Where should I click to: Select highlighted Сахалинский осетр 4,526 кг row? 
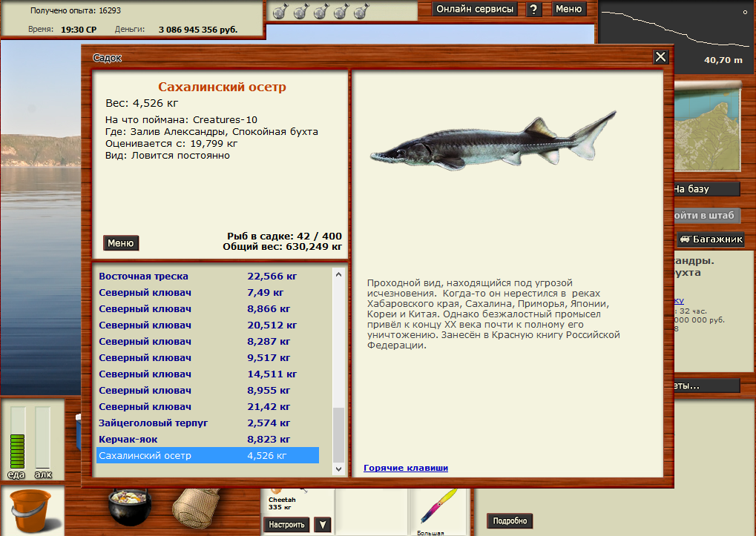click(x=207, y=456)
